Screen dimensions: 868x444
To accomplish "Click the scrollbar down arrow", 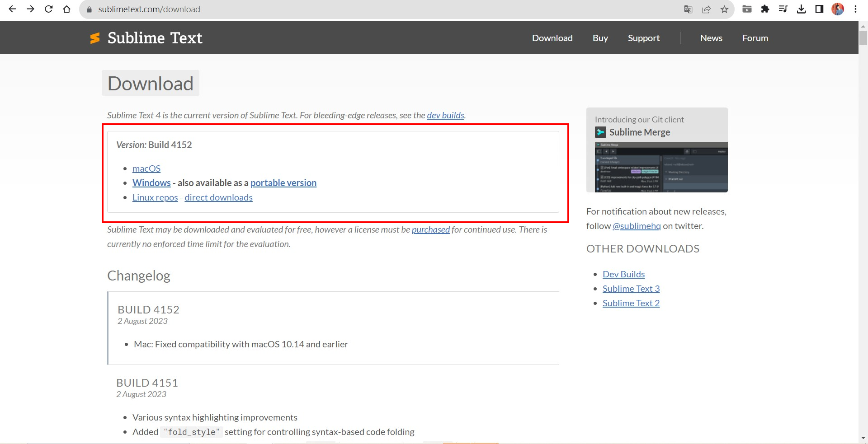I will (x=863, y=438).
